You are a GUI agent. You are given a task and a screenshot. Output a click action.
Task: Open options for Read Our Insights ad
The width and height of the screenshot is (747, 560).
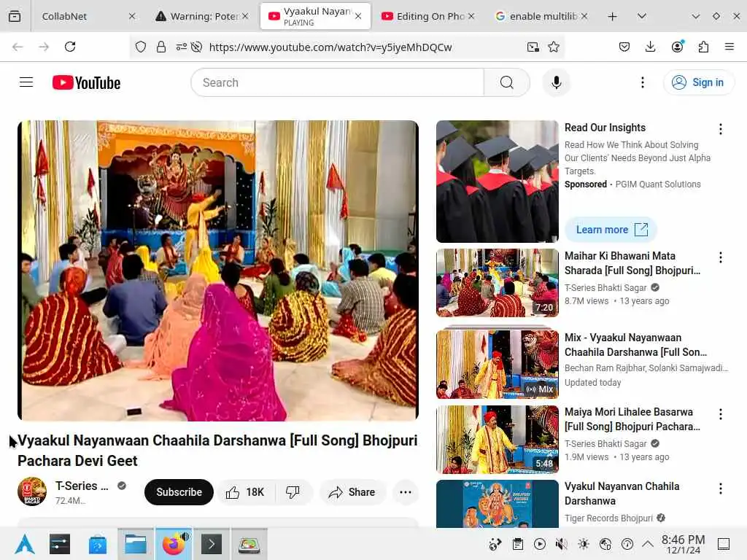720,129
